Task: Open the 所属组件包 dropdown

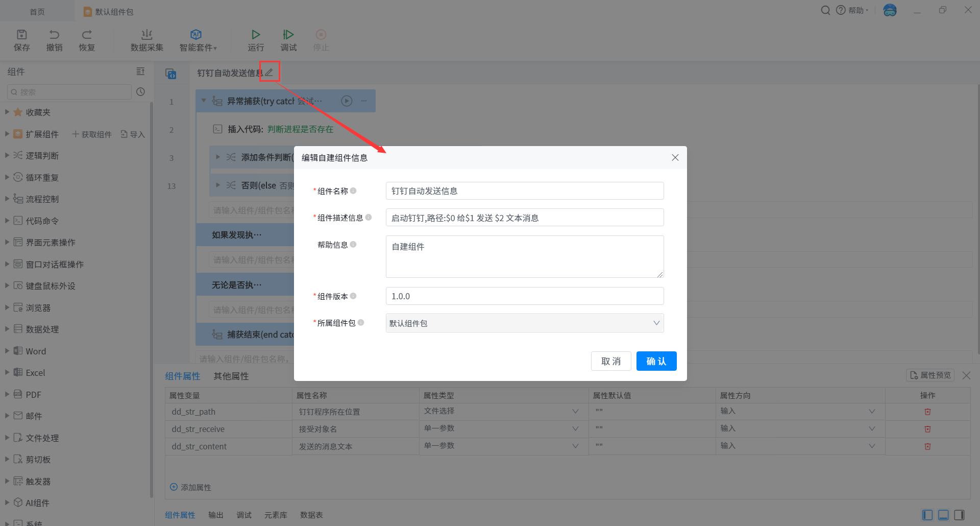Action: 524,323
